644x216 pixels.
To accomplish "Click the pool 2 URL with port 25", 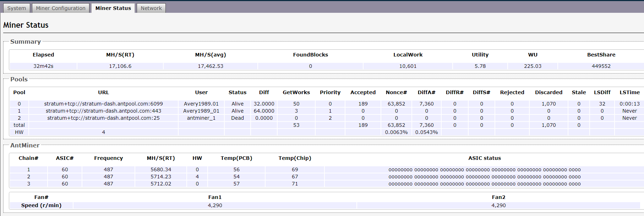I will tap(103, 118).
